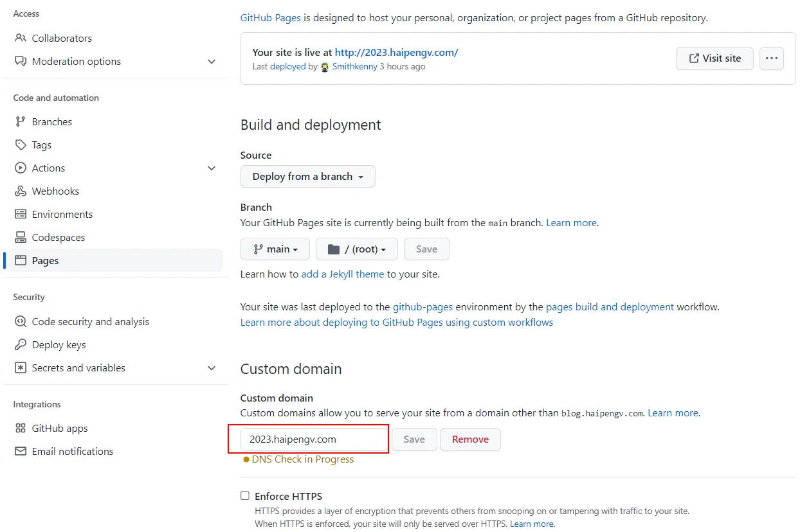
Task: Click the Moderation options comment icon
Action: pyautogui.click(x=21, y=61)
